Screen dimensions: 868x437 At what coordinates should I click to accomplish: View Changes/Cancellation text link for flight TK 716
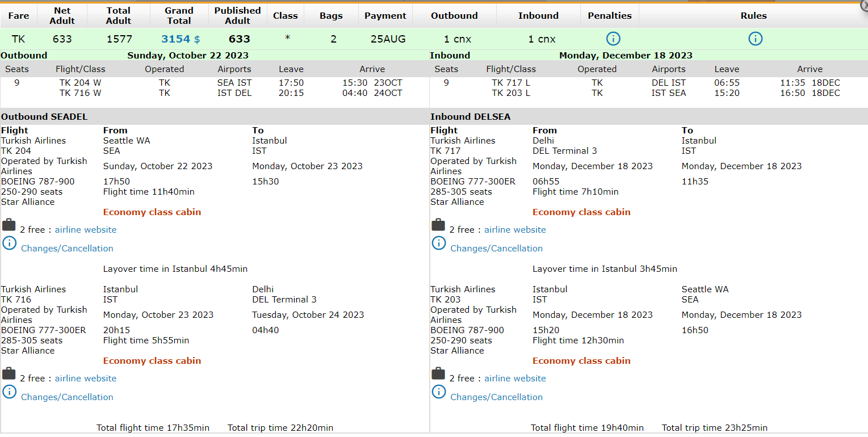67,397
